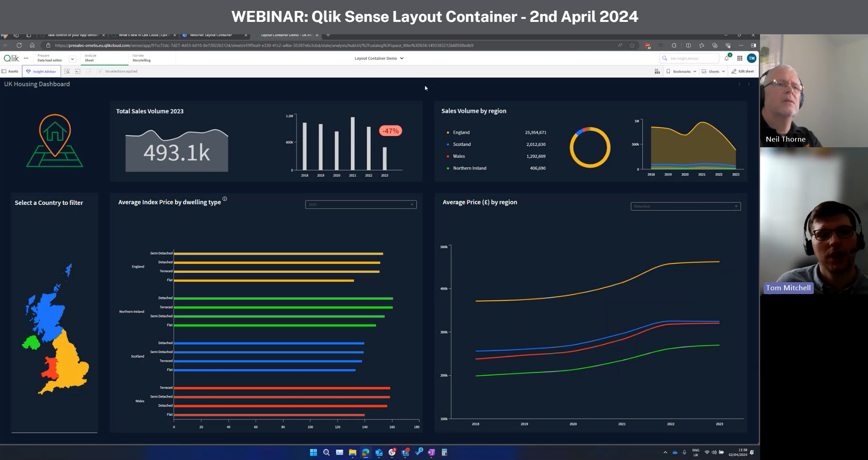Go to the next sheet arrow
The image size is (868, 460).
coord(749,84)
